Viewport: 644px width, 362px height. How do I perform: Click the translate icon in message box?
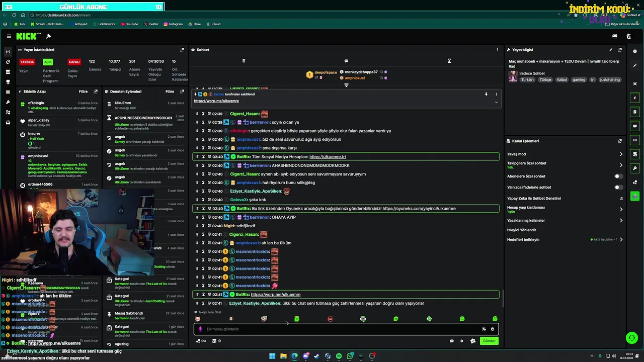[484, 329]
